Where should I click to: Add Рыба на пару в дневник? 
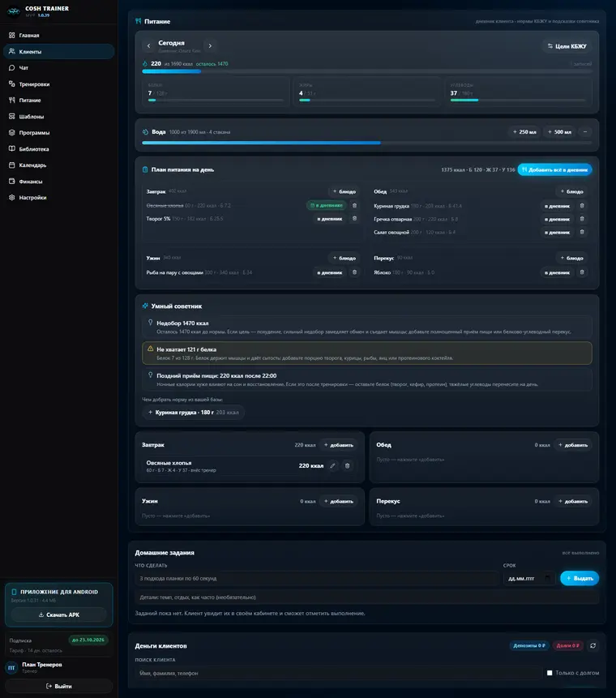click(x=329, y=272)
